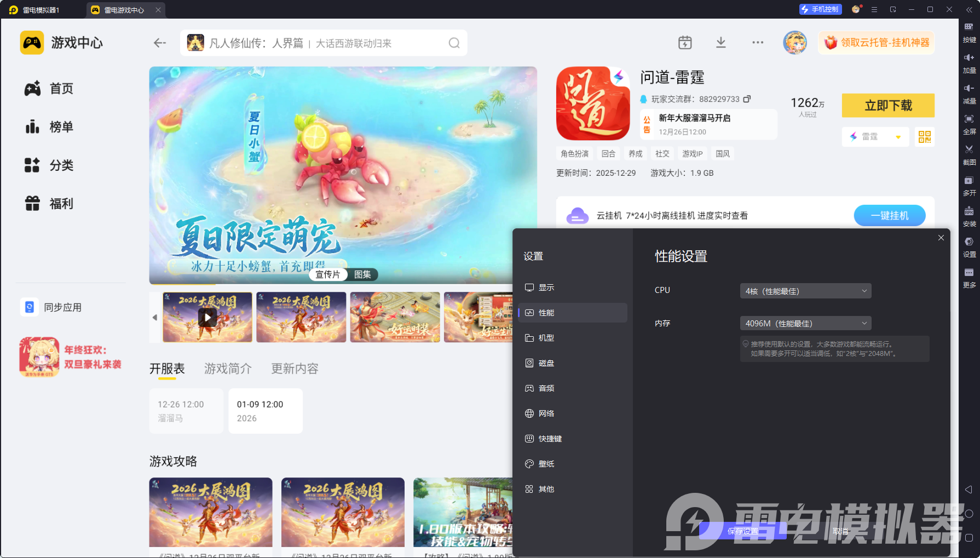Click the 角色扮演 tag
The height and width of the screenshot is (558, 980).
(574, 154)
